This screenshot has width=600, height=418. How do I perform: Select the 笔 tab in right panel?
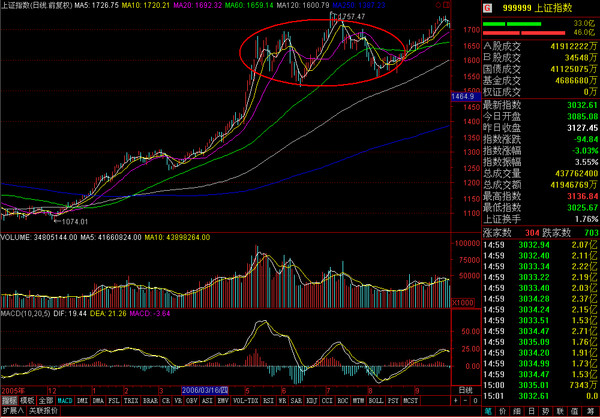tap(488, 411)
